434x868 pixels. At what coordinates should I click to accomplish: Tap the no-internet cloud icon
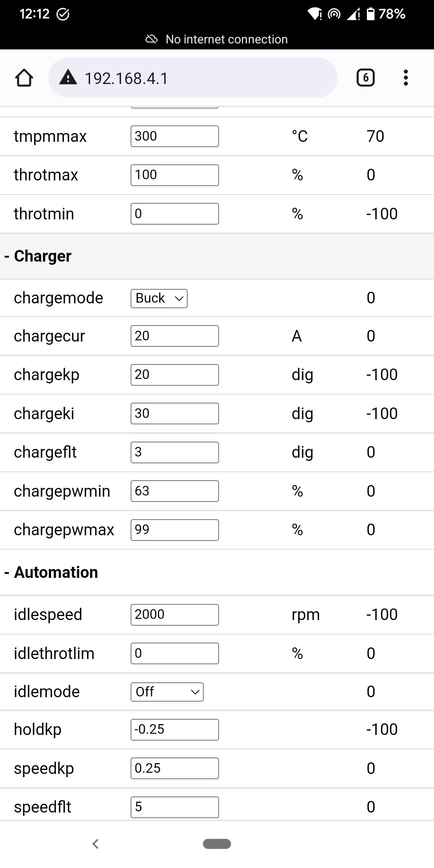tap(151, 39)
